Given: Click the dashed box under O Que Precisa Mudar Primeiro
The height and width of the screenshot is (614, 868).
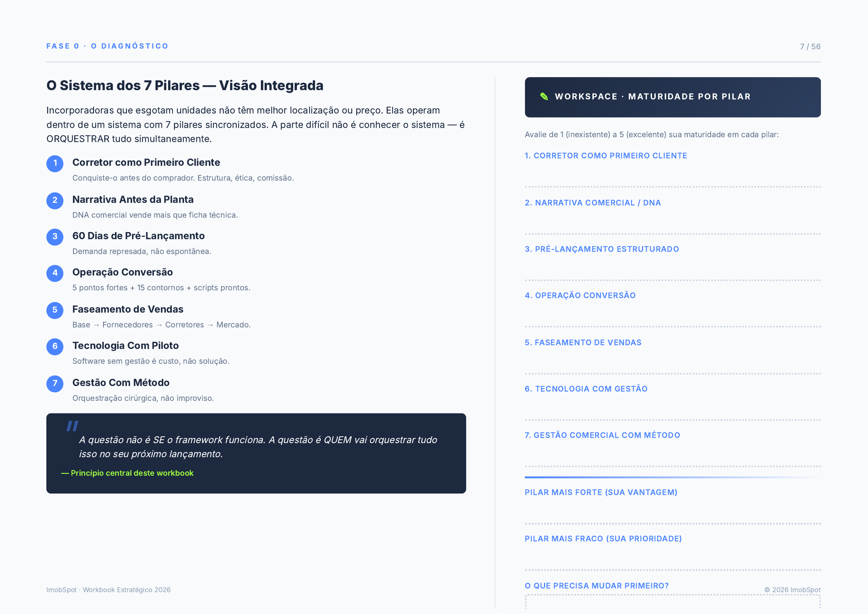Looking at the screenshot, I should (672, 603).
